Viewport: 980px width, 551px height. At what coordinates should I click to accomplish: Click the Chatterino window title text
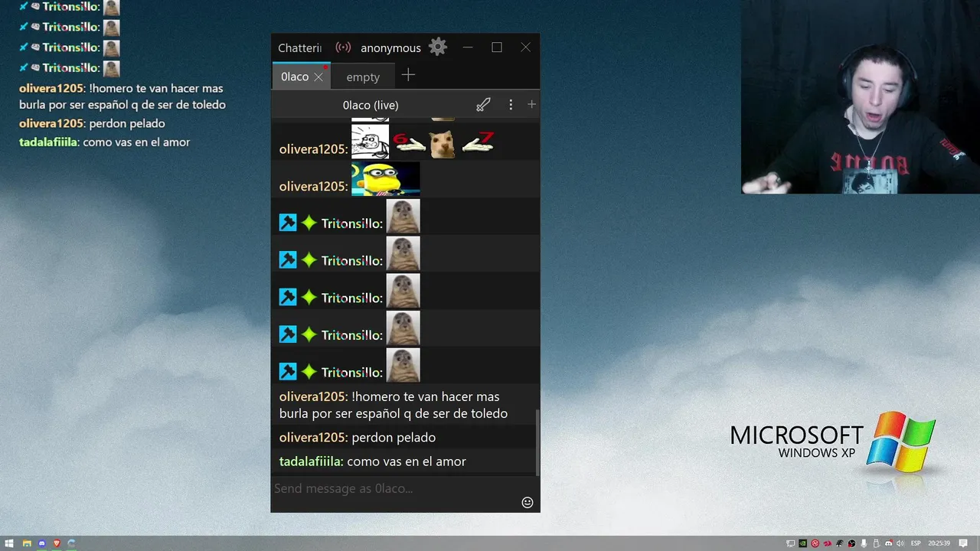click(299, 47)
